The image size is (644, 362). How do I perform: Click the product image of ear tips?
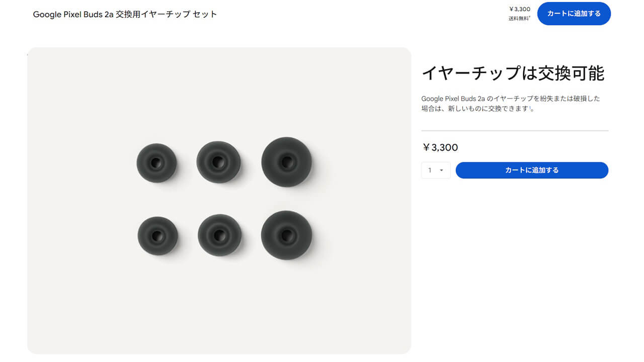pos(219,200)
